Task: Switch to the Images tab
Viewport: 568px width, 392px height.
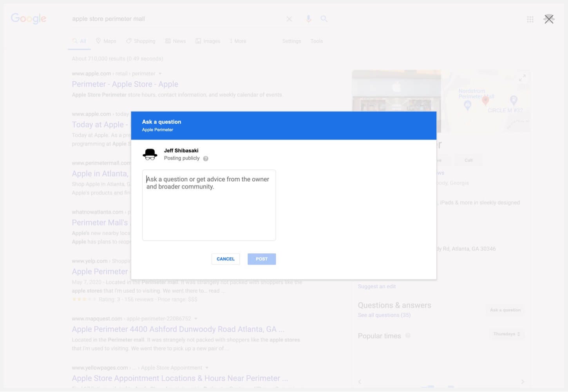Action: (208, 41)
